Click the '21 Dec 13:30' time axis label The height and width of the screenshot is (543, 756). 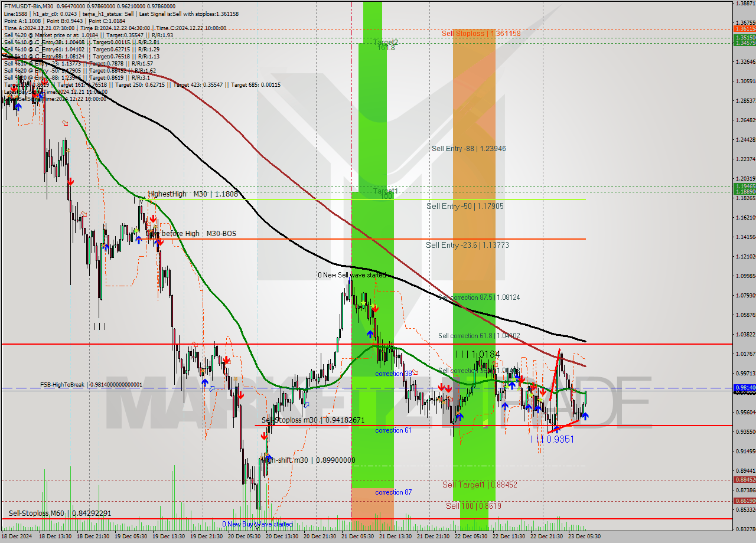[x=396, y=537]
